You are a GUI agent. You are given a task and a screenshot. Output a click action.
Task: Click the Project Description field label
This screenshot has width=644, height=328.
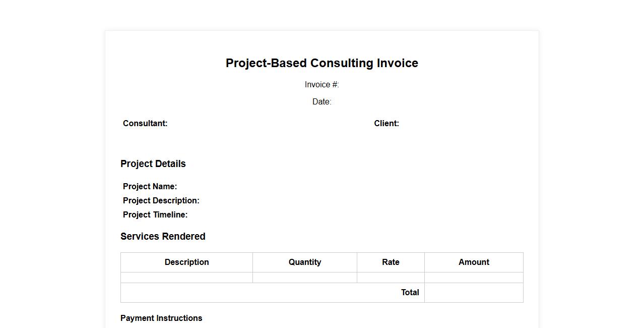pyautogui.click(x=161, y=201)
